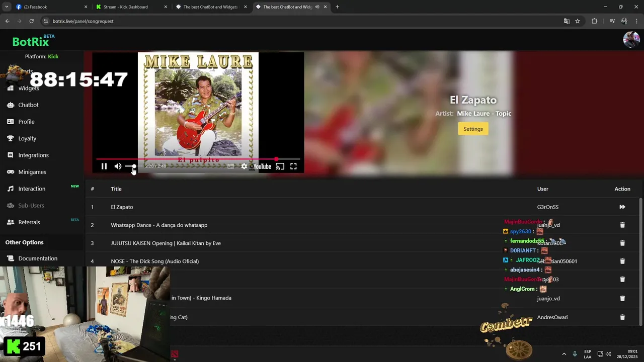Viewport: 644px width, 362px height.
Task: Remove the JUJUTSU KAISEN Opening request
Action: [622, 243]
